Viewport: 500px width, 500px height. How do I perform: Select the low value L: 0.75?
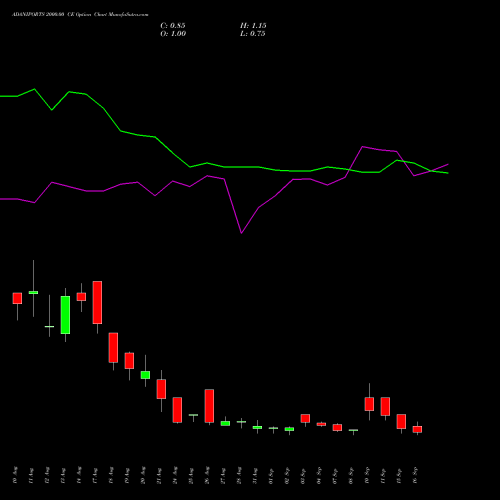253,34
